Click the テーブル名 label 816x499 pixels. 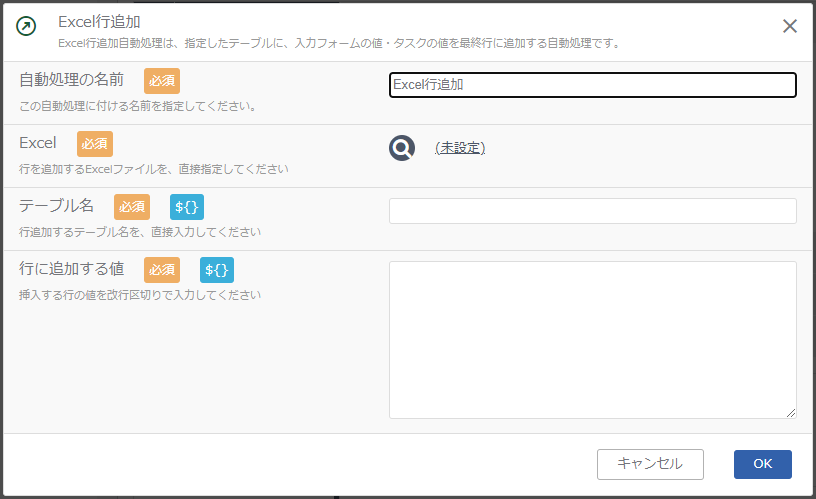[x=57, y=206]
